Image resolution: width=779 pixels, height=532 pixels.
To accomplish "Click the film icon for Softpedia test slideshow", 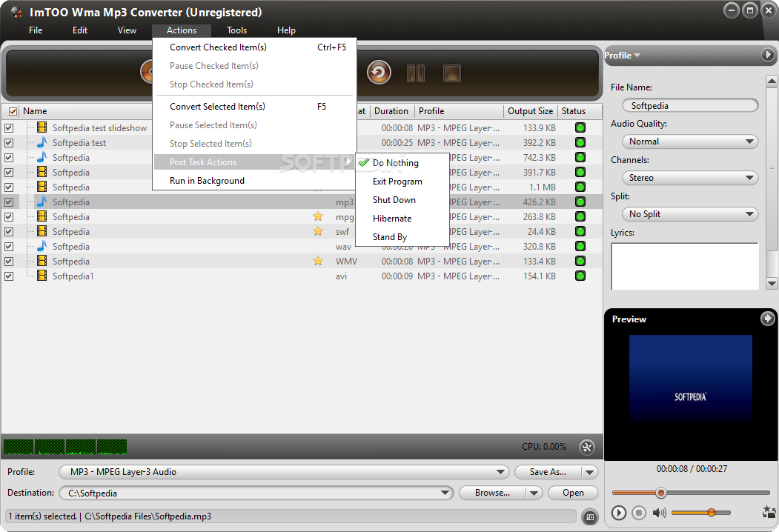I will 42,127.
